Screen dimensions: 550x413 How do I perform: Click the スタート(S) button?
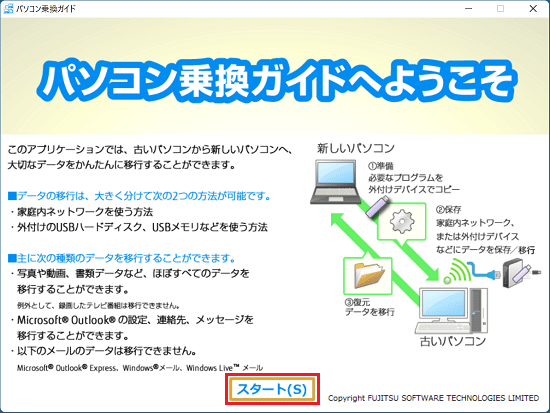[x=272, y=389]
